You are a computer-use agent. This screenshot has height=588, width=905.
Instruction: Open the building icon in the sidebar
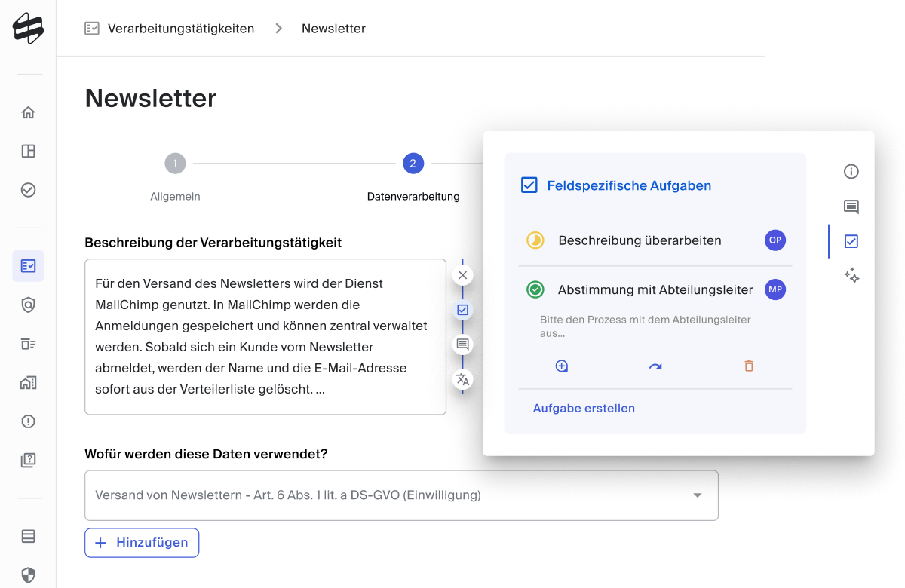click(28, 382)
